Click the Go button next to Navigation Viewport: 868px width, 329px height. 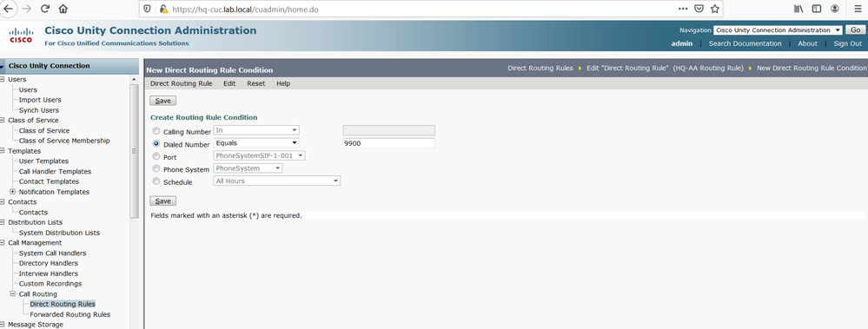855,30
